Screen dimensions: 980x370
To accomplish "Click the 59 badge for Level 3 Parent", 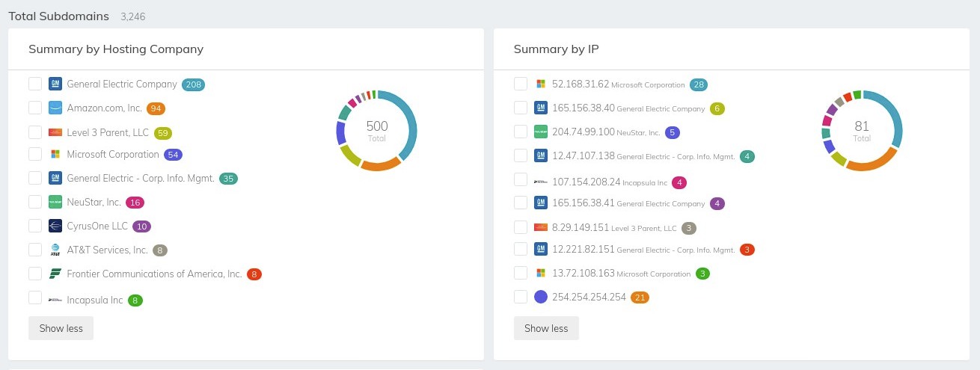I will coord(163,134).
